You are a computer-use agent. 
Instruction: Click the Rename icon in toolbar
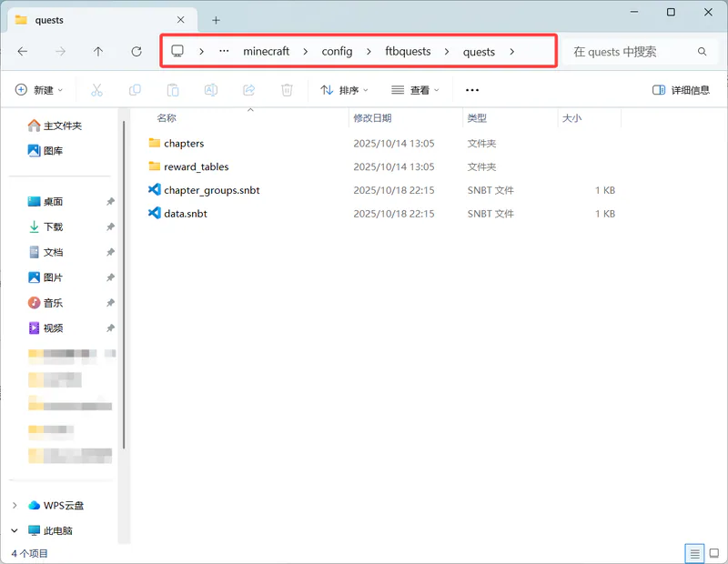point(211,89)
